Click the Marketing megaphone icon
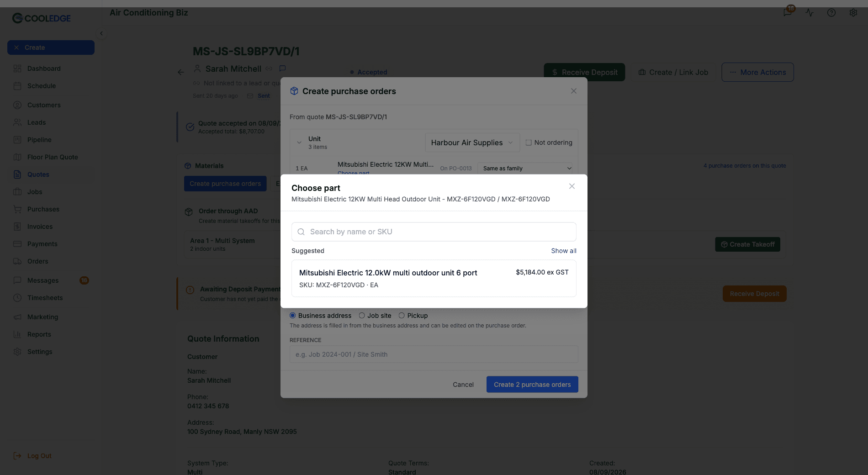868x475 pixels. click(x=17, y=317)
